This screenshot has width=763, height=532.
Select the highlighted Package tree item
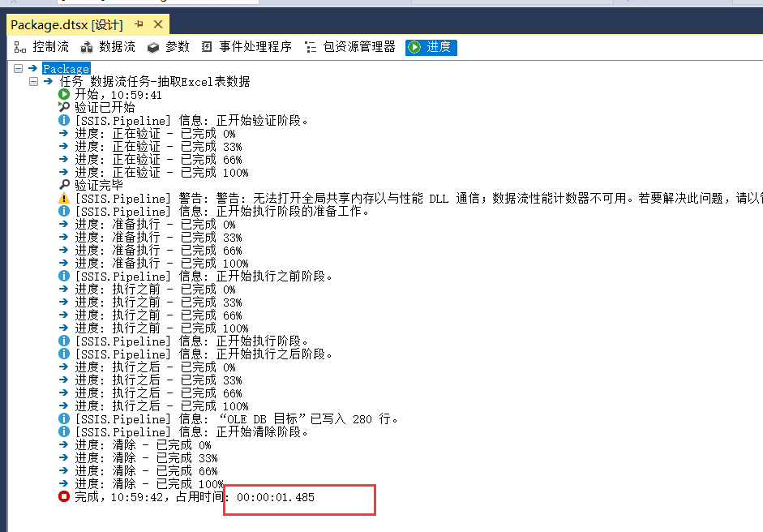66,69
